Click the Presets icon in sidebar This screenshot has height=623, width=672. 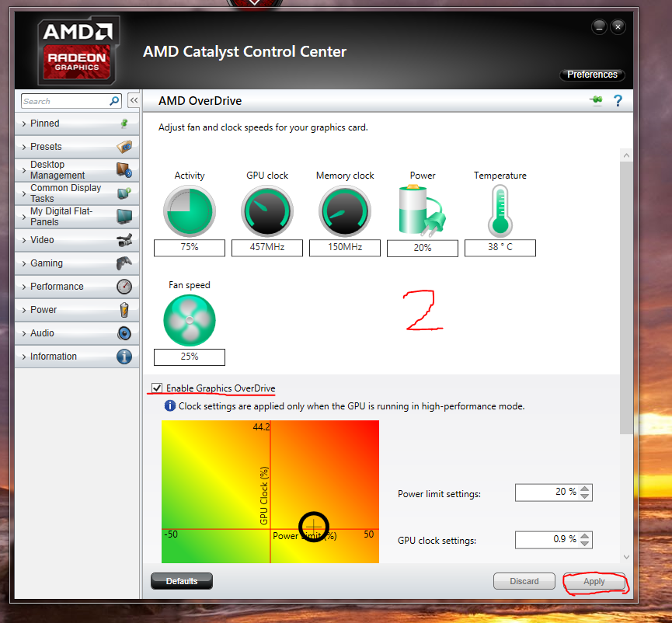pyautogui.click(x=124, y=147)
